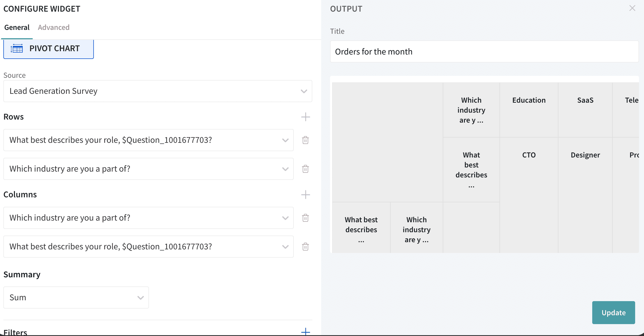Expand the Summary dropdown set to Sum

point(76,298)
